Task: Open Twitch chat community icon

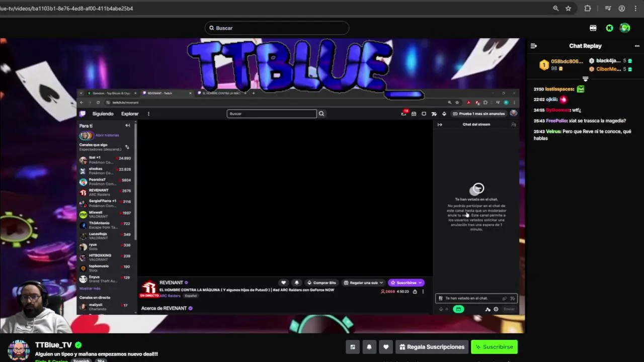Action: coord(513,125)
